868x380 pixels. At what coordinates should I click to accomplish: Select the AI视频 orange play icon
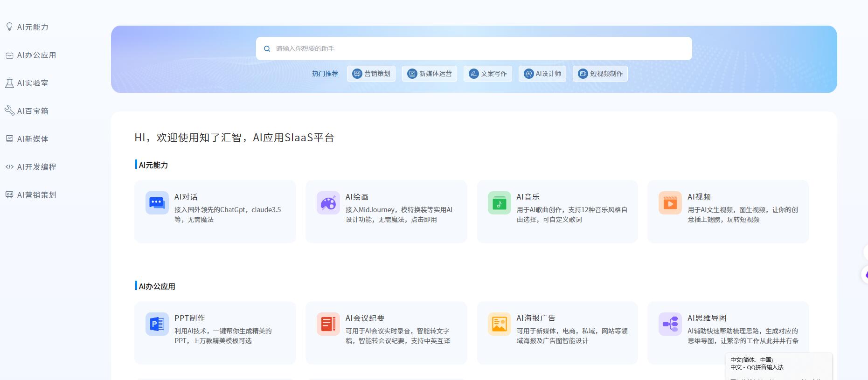(x=670, y=203)
